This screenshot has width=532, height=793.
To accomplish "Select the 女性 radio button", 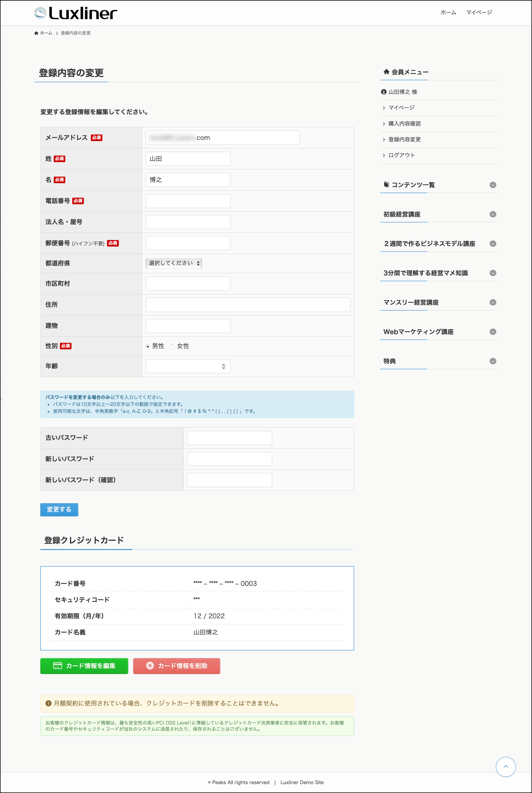I will pyautogui.click(x=172, y=346).
